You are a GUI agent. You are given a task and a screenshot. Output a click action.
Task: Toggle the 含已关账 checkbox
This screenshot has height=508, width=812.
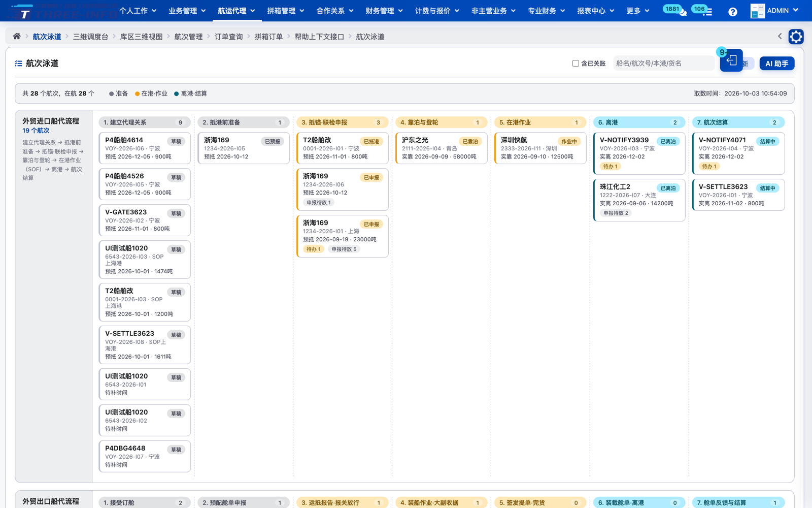pyautogui.click(x=576, y=63)
